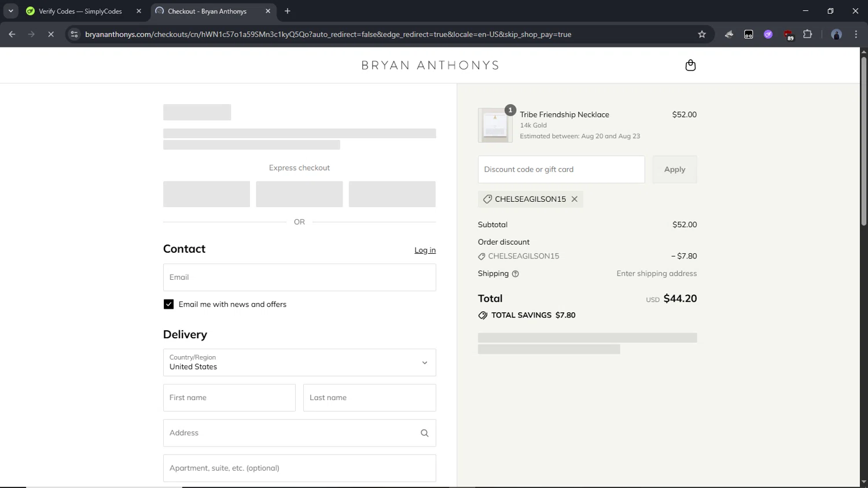Click the $44.20 total amount

tap(680, 298)
